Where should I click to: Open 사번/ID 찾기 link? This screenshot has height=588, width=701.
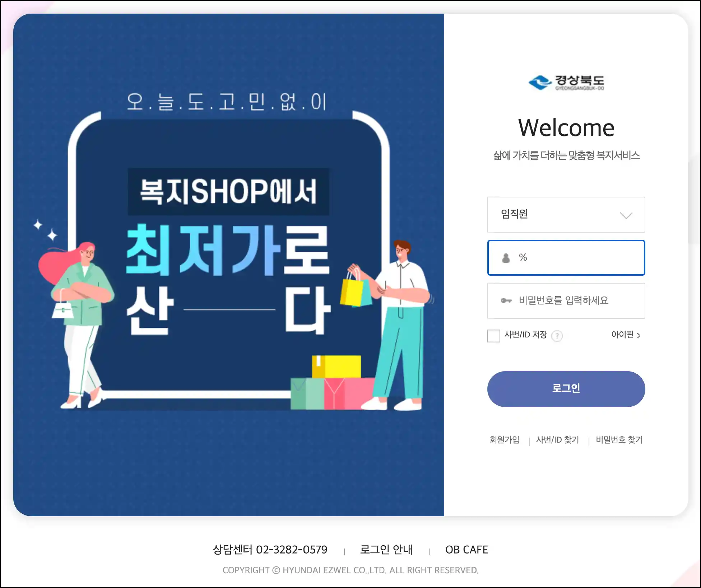tap(557, 440)
